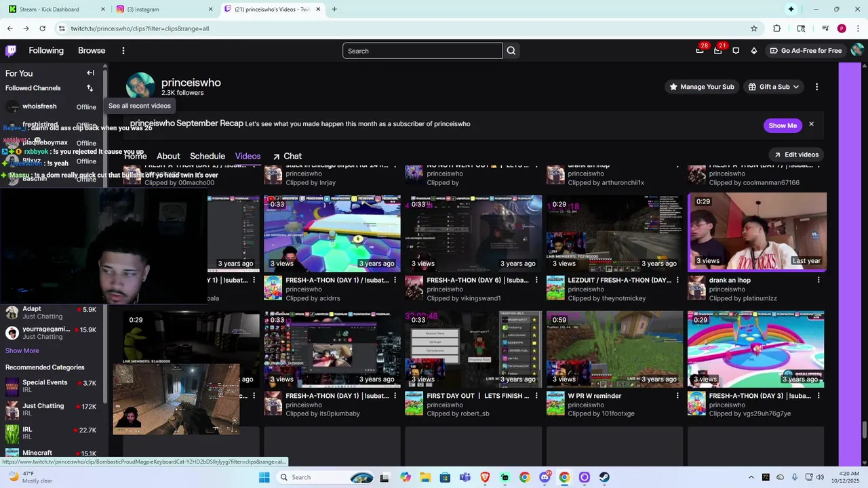Image resolution: width=868 pixels, height=488 pixels.
Task: Open the Following page
Action: 46,51
